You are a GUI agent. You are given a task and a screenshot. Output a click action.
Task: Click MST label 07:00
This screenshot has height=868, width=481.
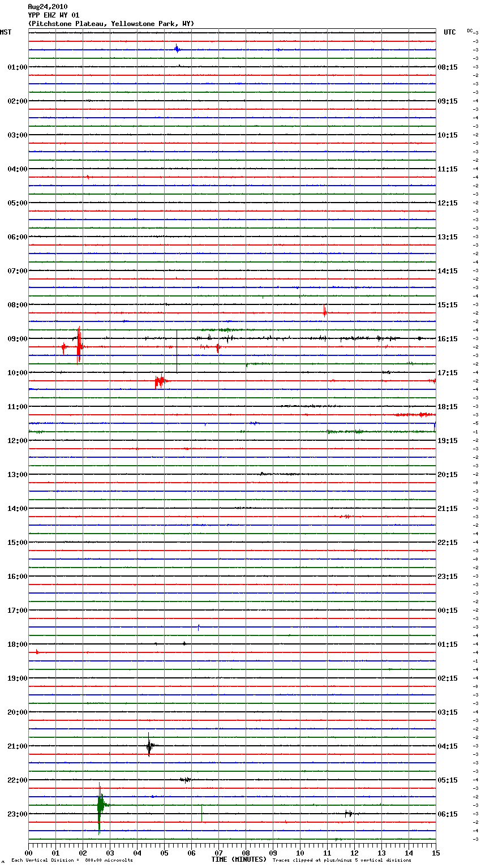18,271
